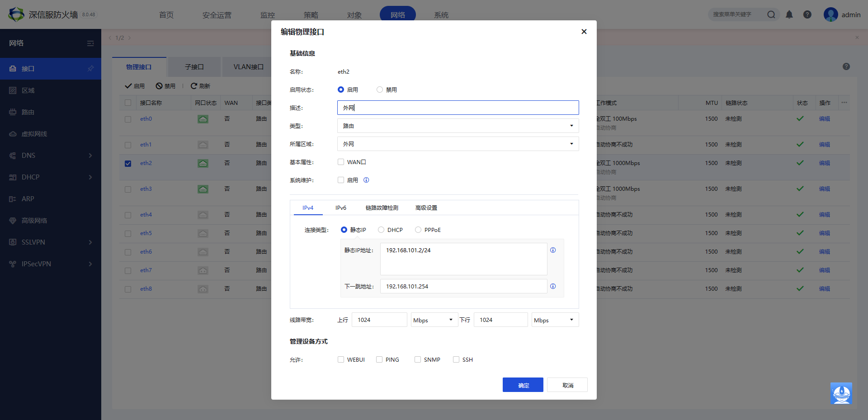Viewport: 868px width, 420px height.
Task: Click the eth0 status green checkmark
Action: point(800,118)
